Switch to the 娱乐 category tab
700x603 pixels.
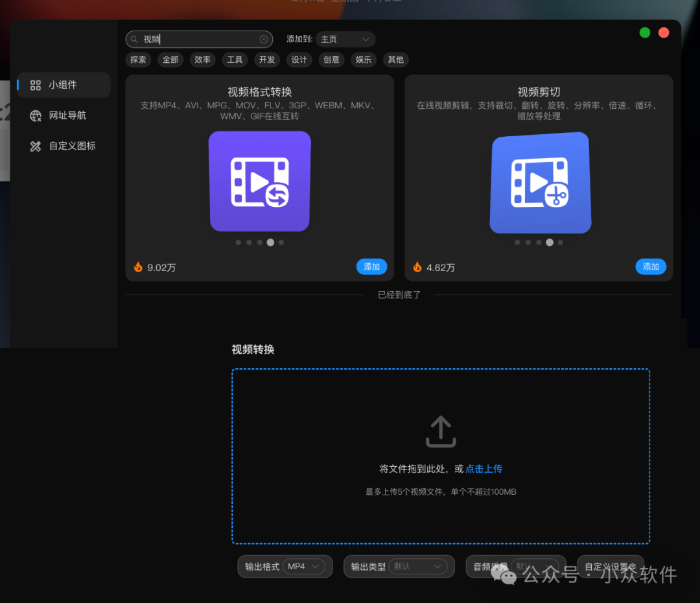point(363,60)
